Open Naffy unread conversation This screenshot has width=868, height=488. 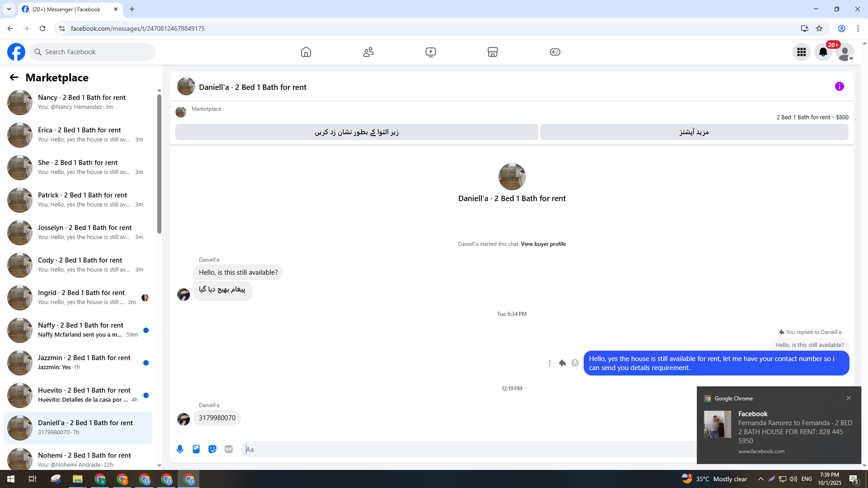[x=78, y=330]
